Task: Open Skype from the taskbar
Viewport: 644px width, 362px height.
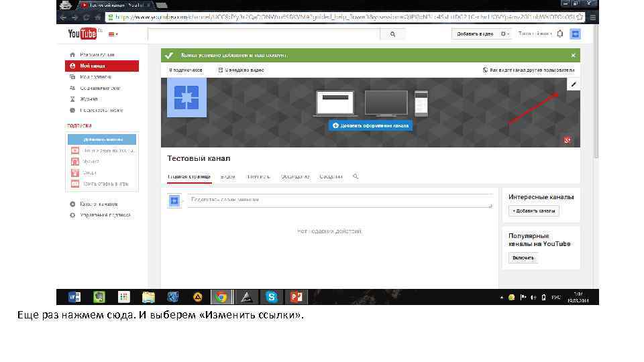Action: pyautogui.click(x=271, y=297)
